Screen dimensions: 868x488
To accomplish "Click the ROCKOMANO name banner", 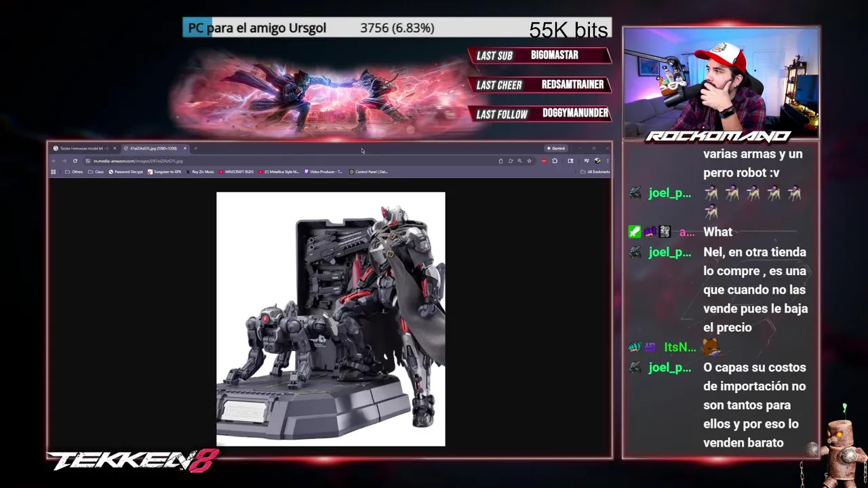I will (x=717, y=137).
